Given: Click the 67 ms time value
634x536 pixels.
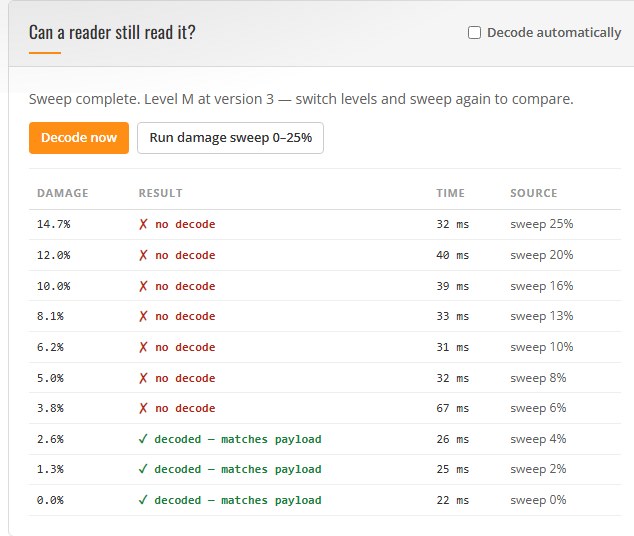Looking at the screenshot, I should coord(453,408).
